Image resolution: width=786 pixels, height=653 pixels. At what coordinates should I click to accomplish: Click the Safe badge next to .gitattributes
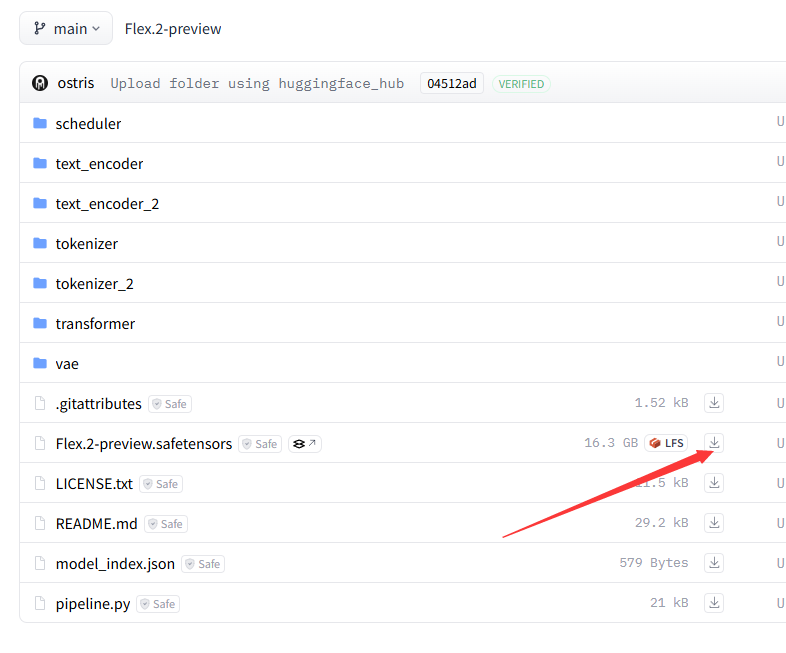170,404
